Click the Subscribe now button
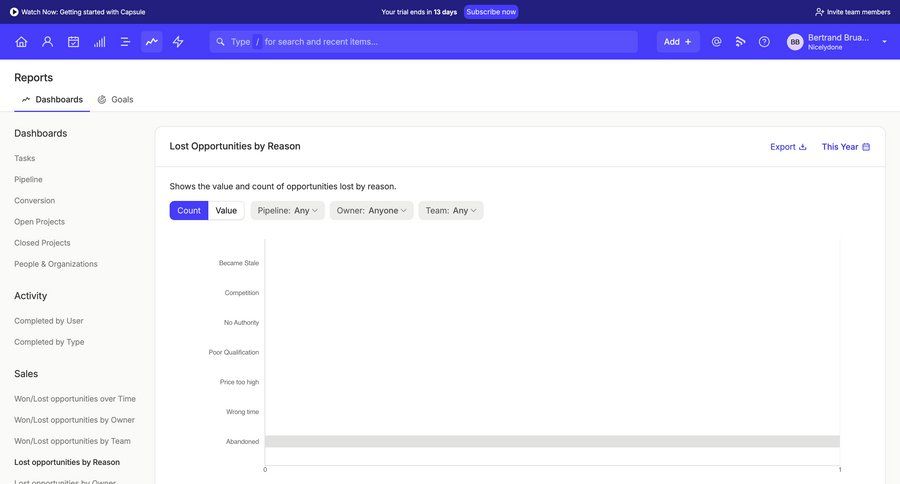This screenshot has width=900, height=484. tap(491, 12)
